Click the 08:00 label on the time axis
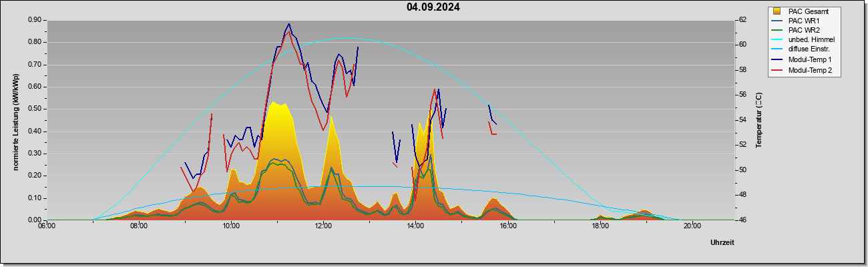 (139, 226)
